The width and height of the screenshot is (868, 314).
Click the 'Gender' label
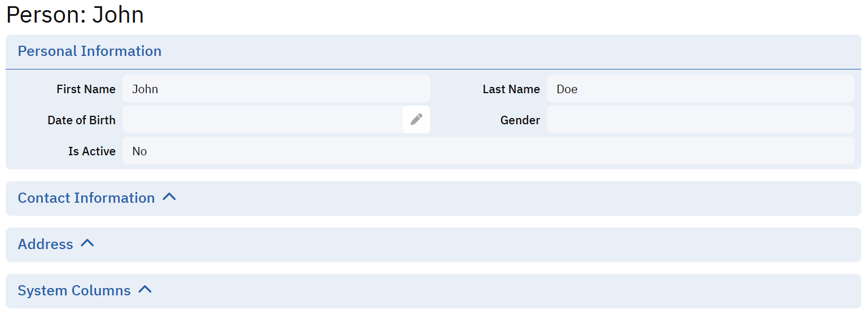coord(520,120)
